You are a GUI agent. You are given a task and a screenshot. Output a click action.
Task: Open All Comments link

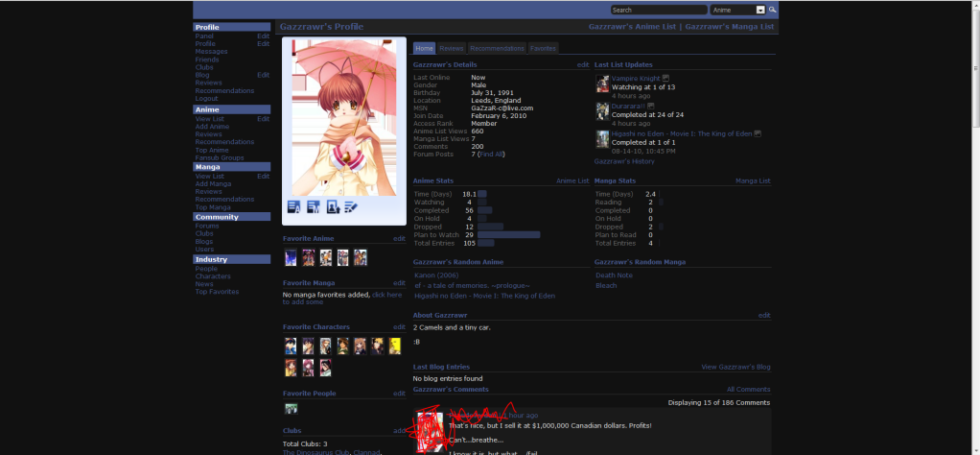pyautogui.click(x=748, y=390)
